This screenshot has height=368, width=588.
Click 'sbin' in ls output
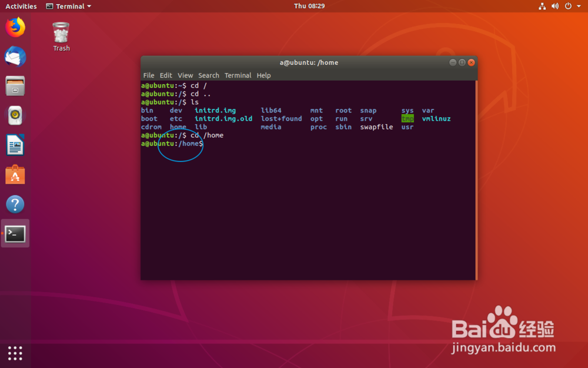click(343, 127)
